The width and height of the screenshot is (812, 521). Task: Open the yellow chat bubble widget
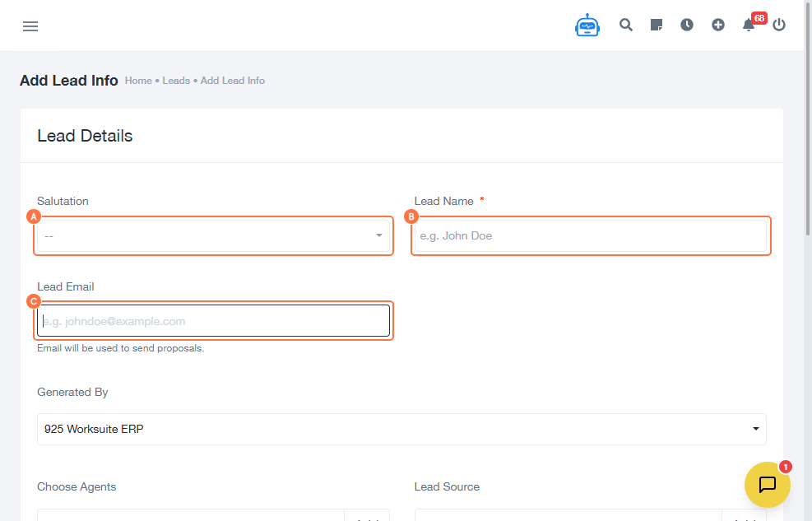click(767, 485)
